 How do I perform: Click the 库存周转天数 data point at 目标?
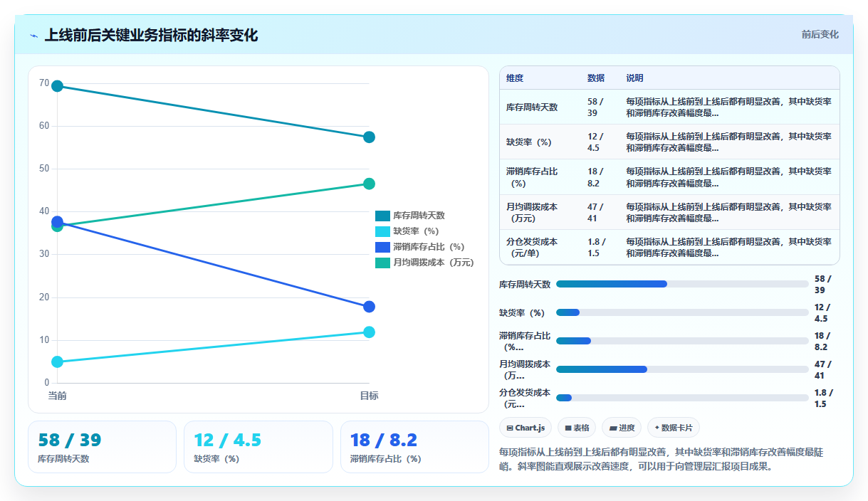369,137
